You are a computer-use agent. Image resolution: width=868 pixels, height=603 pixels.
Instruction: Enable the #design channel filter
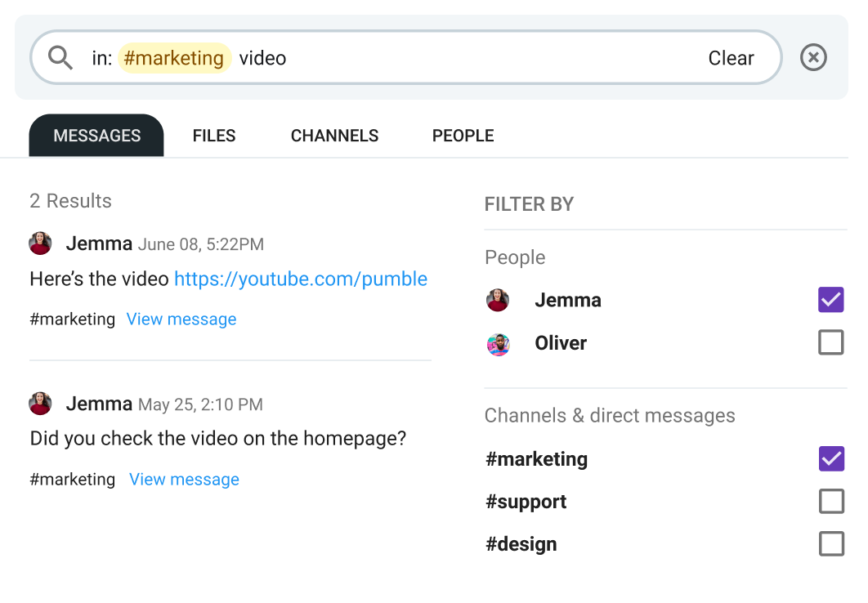coord(831,544)
